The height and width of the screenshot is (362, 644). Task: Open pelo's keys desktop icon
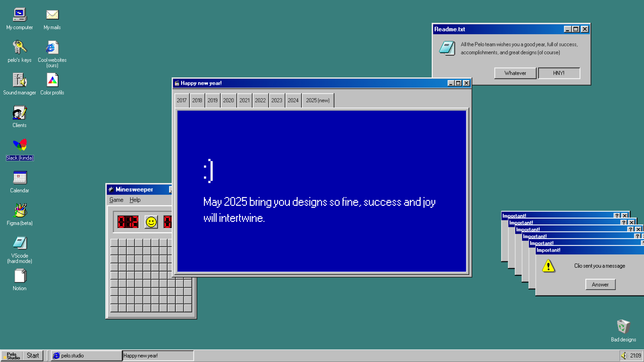coord(19,48)
